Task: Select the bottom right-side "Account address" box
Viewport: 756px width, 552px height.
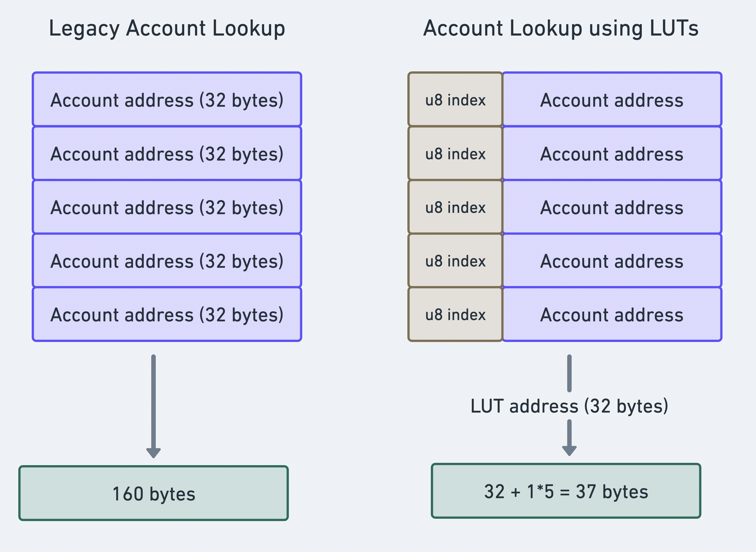Action: coord(612,314)
